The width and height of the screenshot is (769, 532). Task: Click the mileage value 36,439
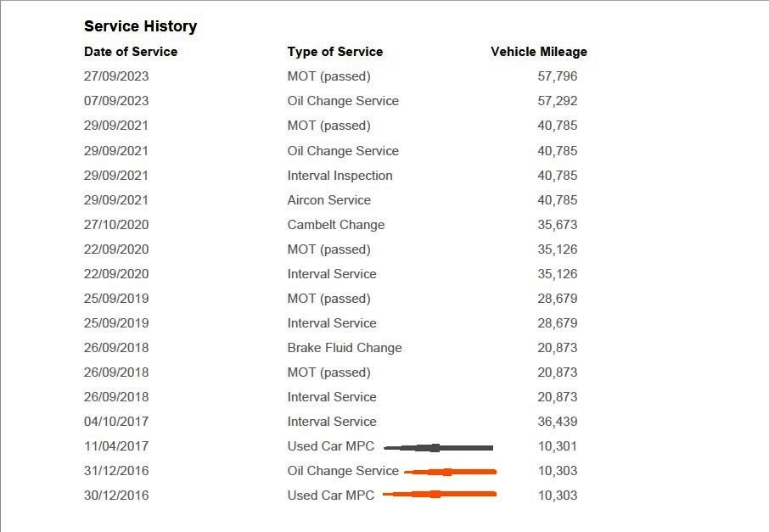pos(557,421)
